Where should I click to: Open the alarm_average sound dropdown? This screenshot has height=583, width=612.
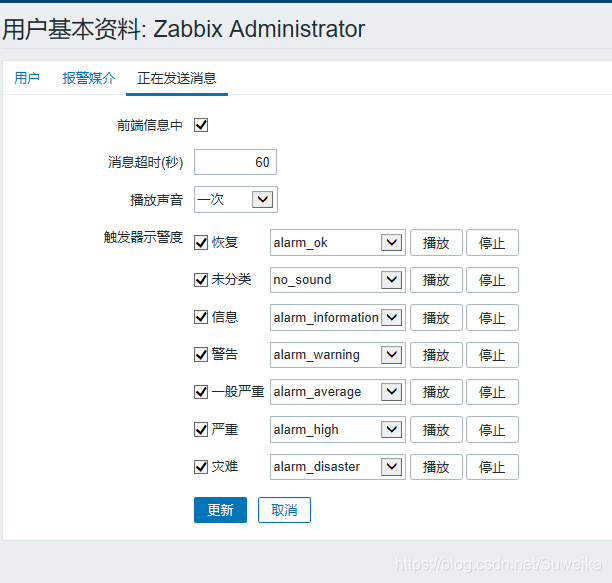tap(338, 392)
